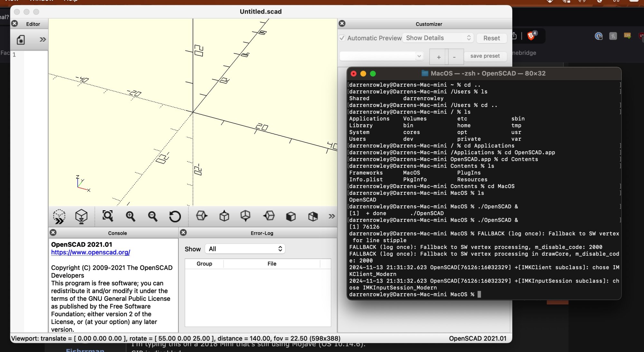Viewport: 644px width, 352px height.
Task: Click the Preview icon in viewport toolbar
Action: tap(59, 216)
